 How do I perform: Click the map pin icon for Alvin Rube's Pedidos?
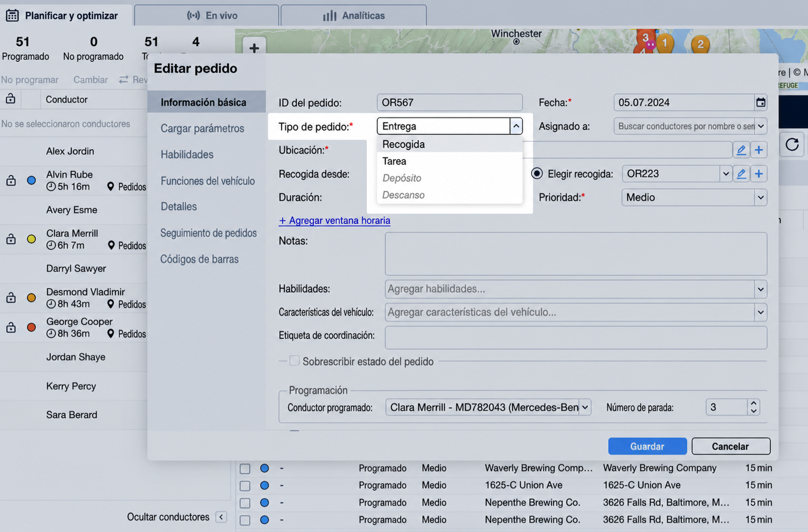pyautogui.click(x=111, y=187)
